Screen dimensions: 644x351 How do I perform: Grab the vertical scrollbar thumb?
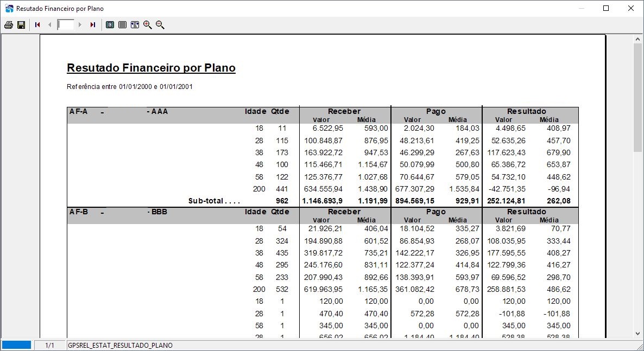pos(637,97)
